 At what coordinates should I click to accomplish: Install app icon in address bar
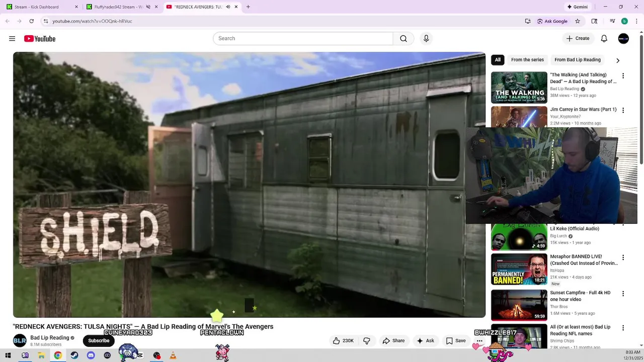tap(528, 21)
